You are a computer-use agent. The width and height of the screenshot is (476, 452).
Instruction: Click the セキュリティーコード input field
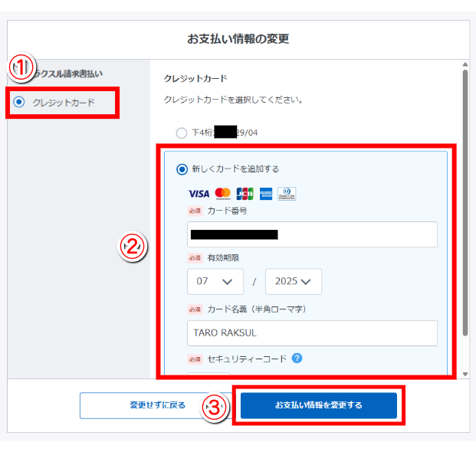point(208,375)
